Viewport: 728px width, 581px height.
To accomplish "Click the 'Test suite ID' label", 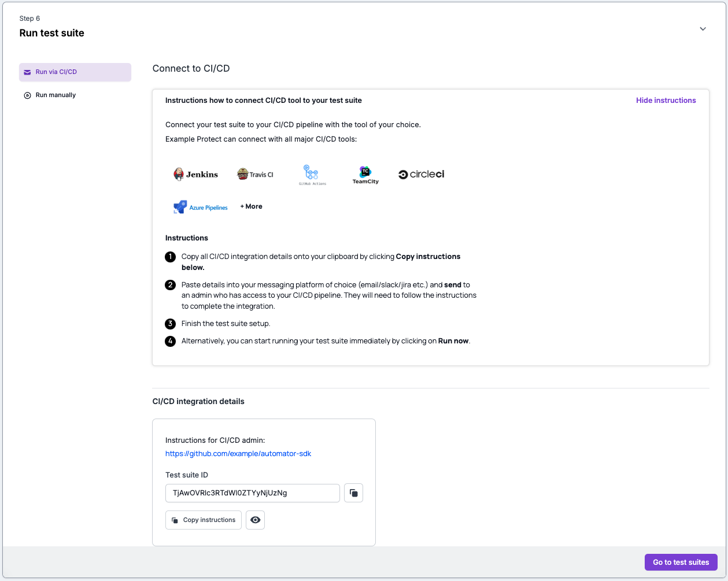I will coord(187,475).
